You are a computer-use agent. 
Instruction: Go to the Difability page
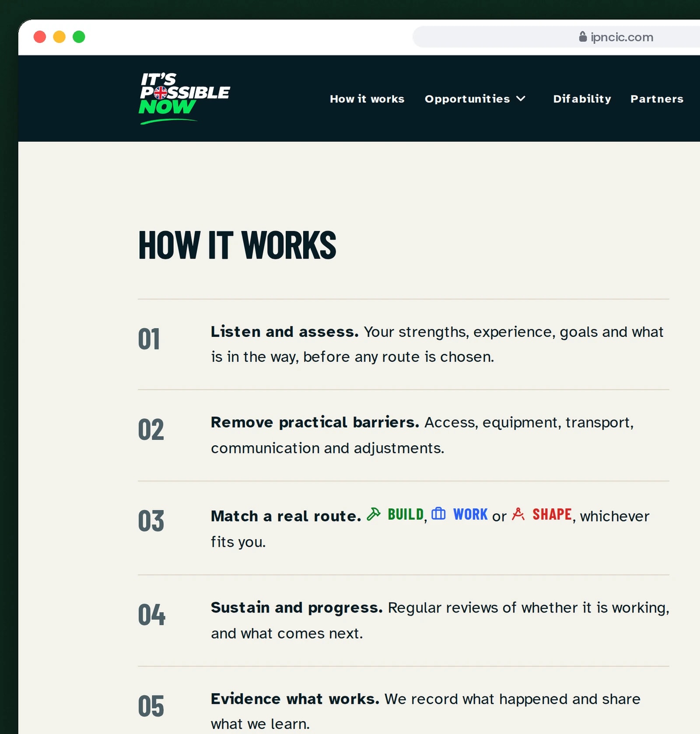(x=582, y=99)
